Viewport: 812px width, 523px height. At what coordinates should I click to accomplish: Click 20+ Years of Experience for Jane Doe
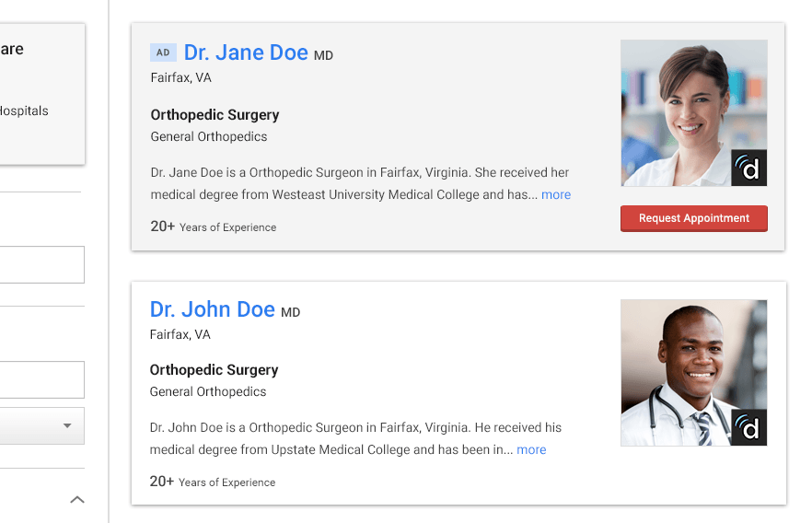click(x=214, y=227)
